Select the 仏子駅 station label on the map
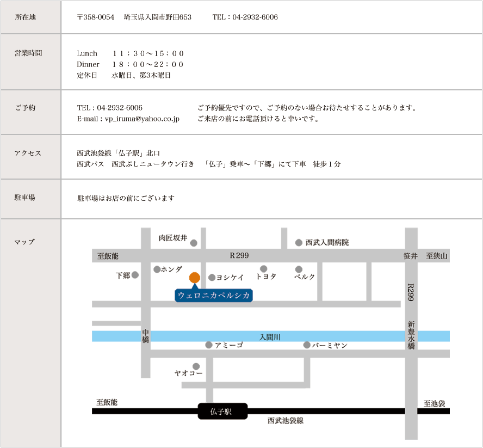Screen dimensions: 483x448 point(221,412)
